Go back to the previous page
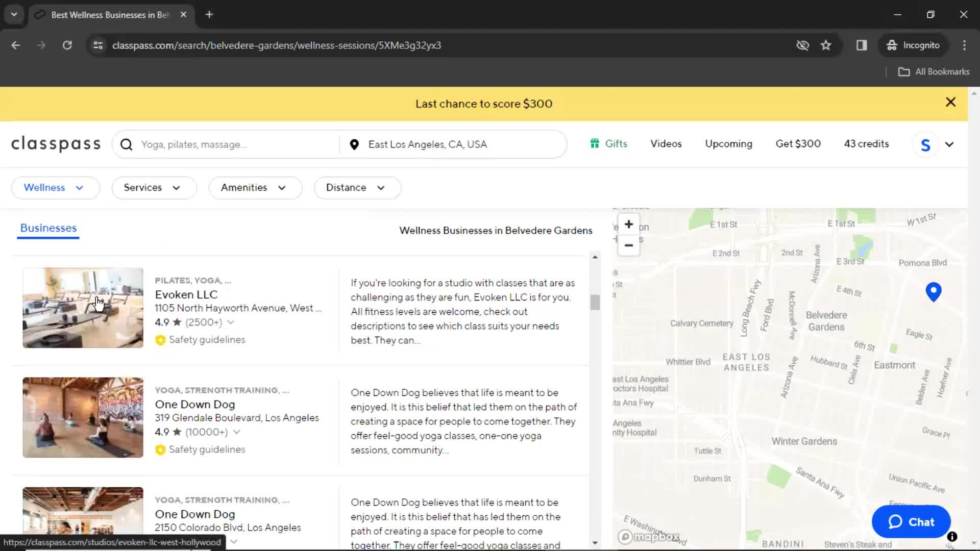 click(x=16, y=45)
